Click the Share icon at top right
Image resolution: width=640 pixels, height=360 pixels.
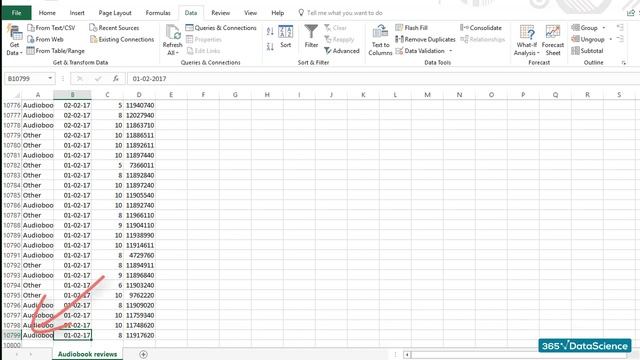click(x=631, y=13)
